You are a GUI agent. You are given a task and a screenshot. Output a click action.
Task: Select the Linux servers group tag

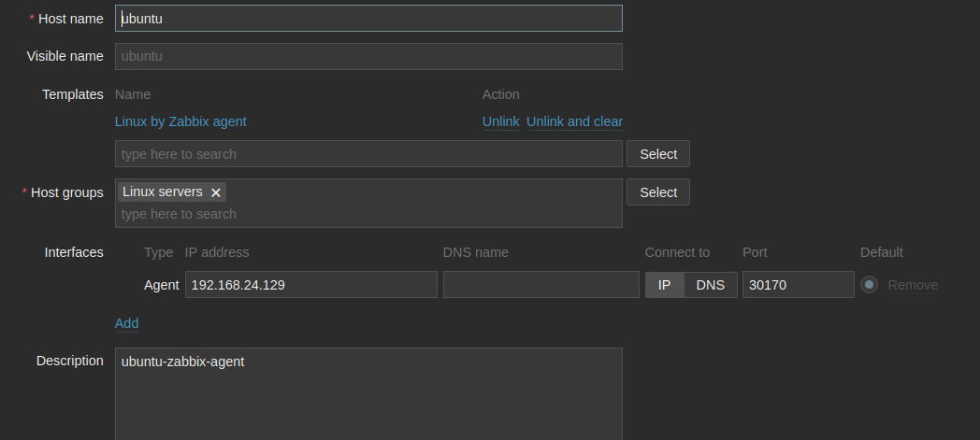point(163,192)
